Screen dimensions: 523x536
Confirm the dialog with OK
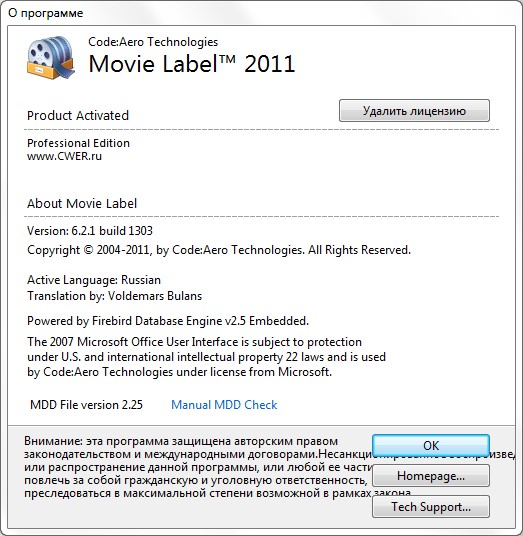tap(431, 445)
